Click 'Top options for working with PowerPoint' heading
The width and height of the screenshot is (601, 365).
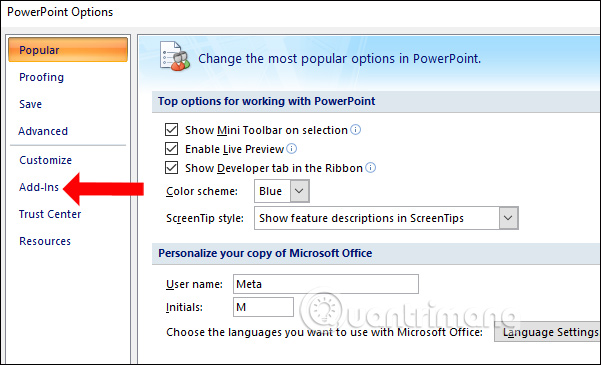click(266, 101)
